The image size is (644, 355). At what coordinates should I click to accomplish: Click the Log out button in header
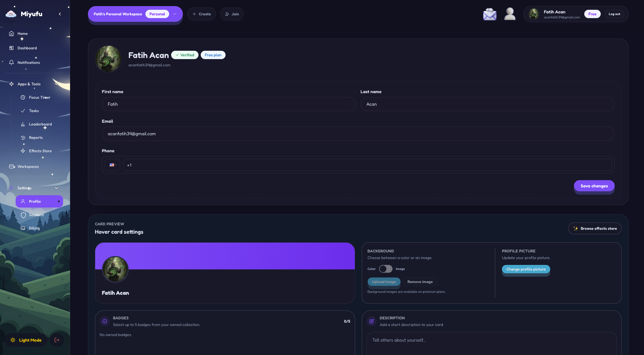[x=614, y=14]
